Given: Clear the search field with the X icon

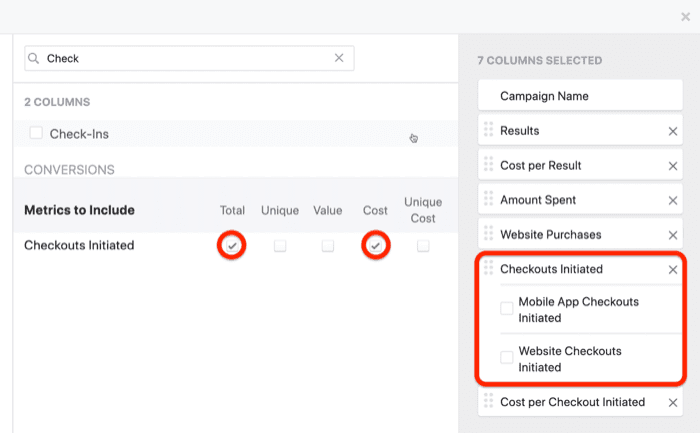Looking at the screenshot, I should pyautogui.click(x=339, y=59).
